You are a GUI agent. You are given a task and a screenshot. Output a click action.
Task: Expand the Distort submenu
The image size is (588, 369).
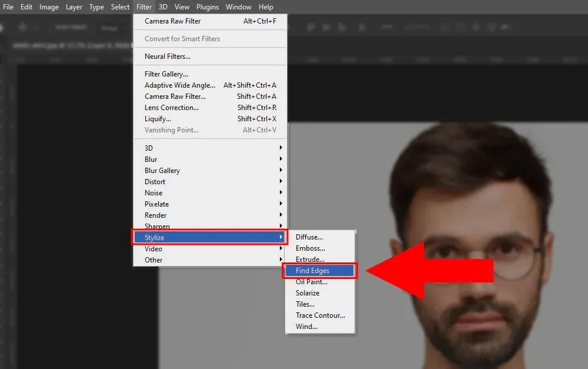point(211,182)
